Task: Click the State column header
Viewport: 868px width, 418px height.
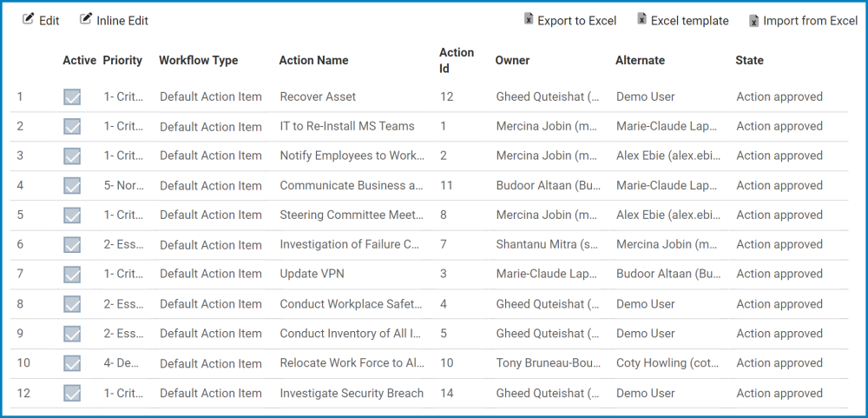Action: coord(749,61)
